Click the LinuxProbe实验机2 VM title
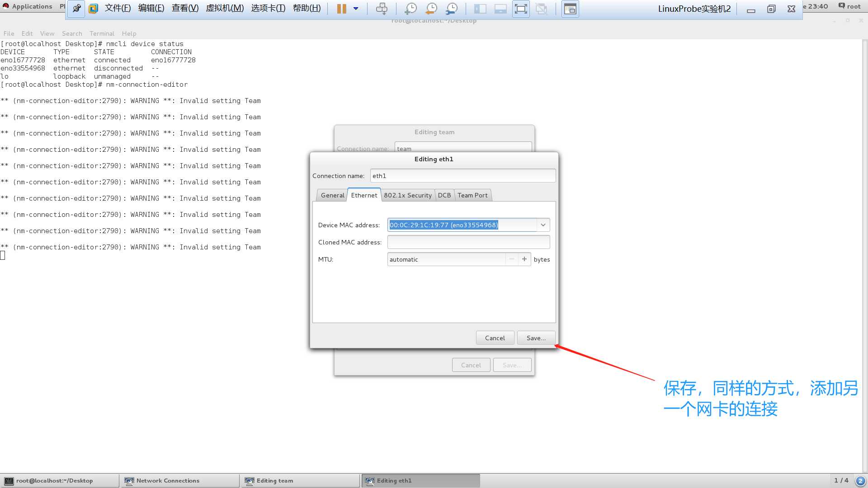The image size is (868, 488). click(x=694, y=9)
